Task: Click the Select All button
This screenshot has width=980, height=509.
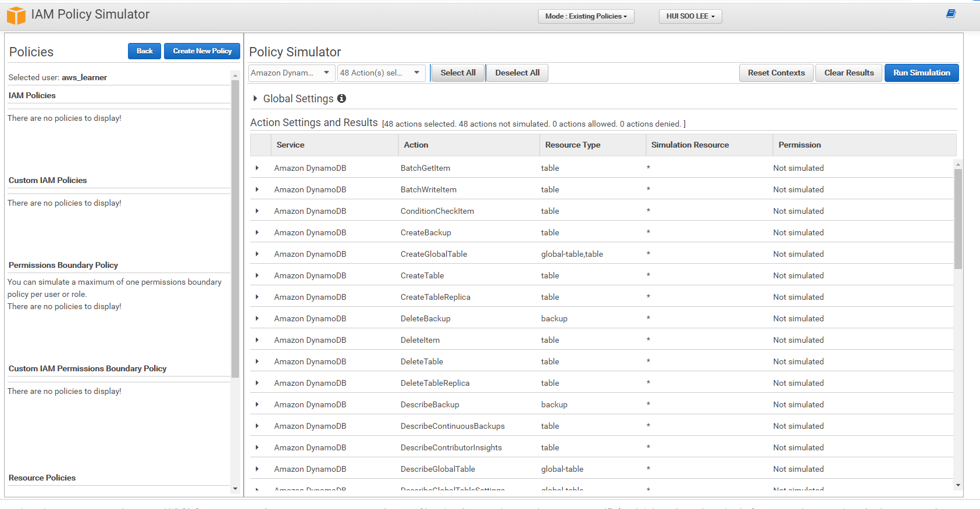Action: pos(458,73)
